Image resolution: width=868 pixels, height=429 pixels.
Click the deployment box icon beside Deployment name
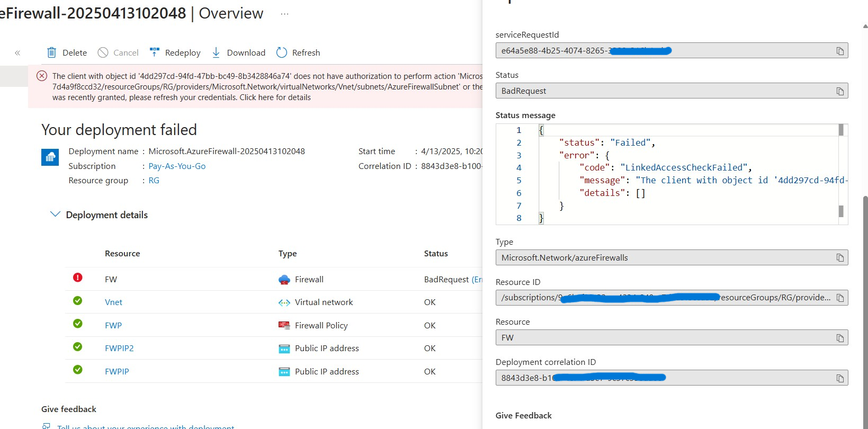tap(50, 157)
